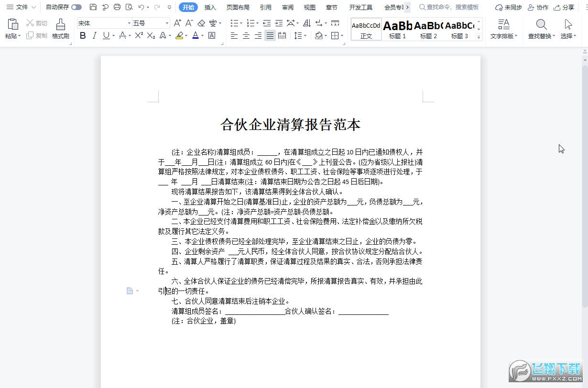
Task: Click the Cut (剪切) scissors button
Action: (x=37, y=23)
